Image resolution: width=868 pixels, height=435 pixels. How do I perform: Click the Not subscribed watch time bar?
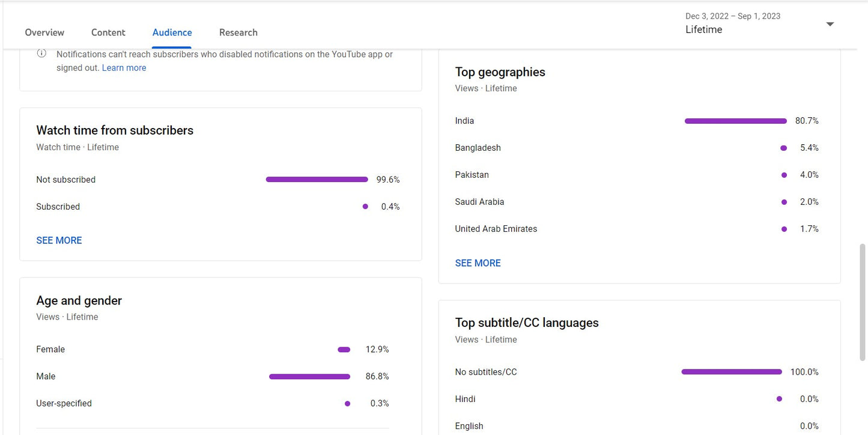(x=317, y=180)
